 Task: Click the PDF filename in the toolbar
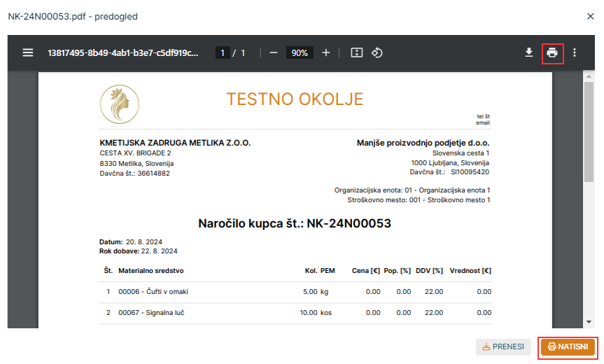(x=122, y=52)
